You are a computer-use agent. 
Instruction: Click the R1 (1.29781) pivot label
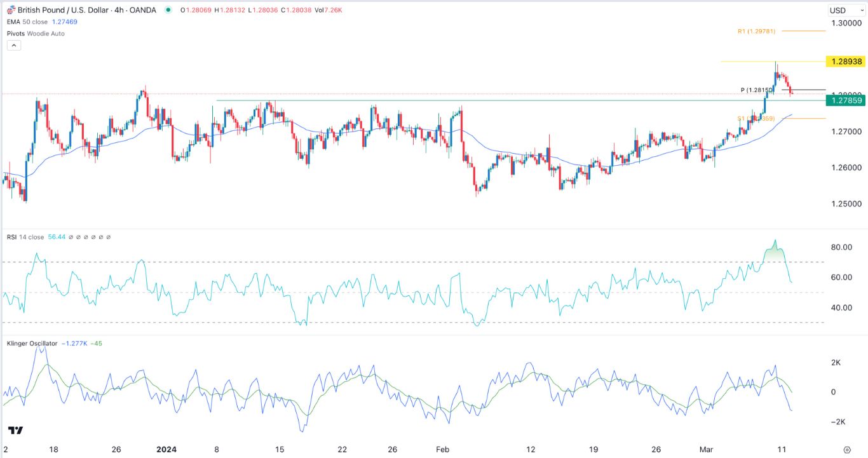(757, 30)
